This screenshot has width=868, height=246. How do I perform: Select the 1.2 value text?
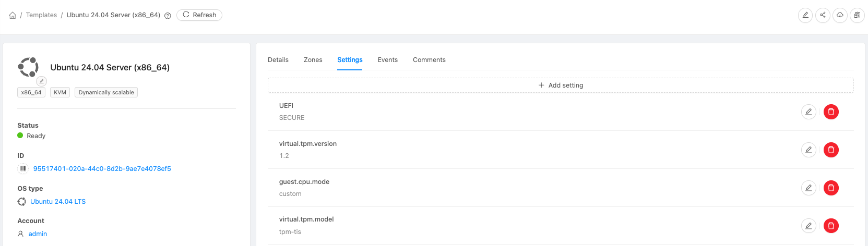coord(284,156)
